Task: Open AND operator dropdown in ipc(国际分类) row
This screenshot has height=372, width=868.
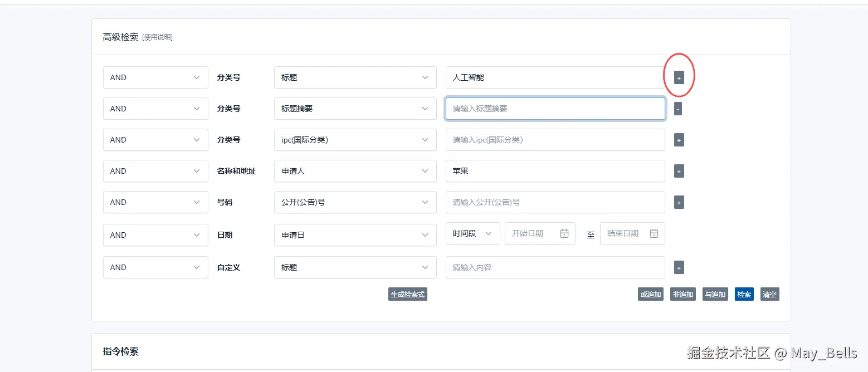Action: (155, 140)
